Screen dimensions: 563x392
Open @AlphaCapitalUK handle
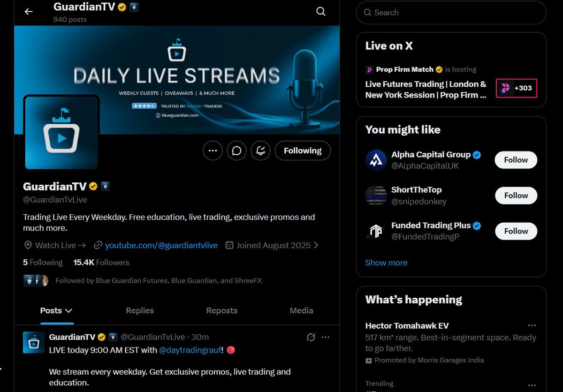425,166
